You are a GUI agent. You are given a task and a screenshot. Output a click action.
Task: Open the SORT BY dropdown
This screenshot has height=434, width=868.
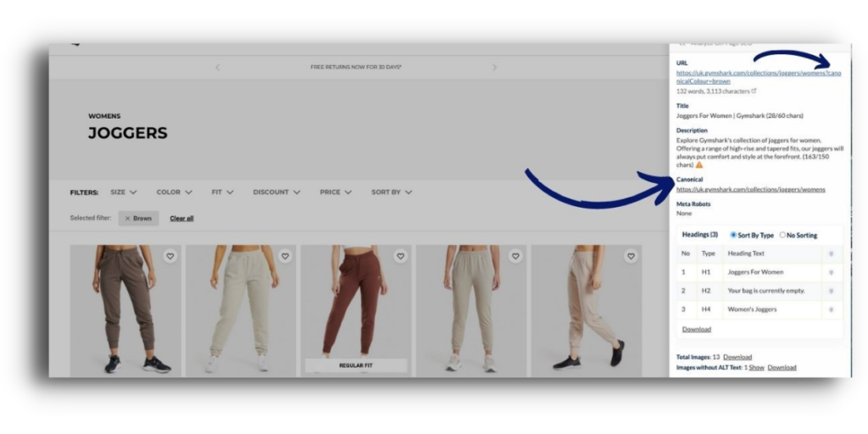click(392, 192)
